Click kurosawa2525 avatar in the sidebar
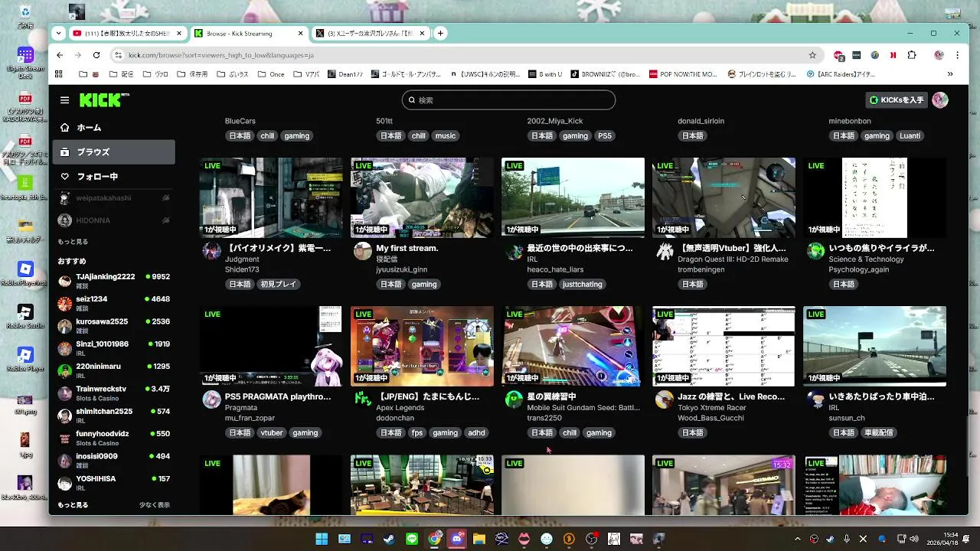980x551 pixels. click(65, 326)
